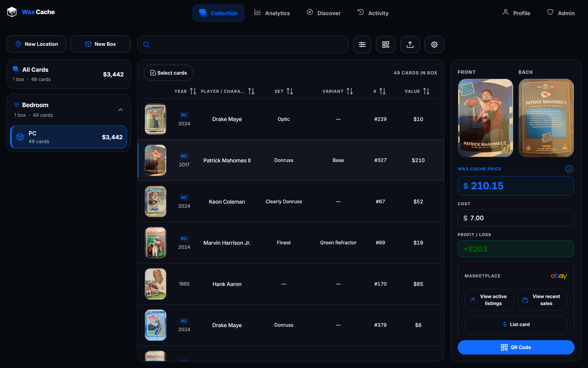
Task: Click the #229 card number cell
Action: [380, 119]
